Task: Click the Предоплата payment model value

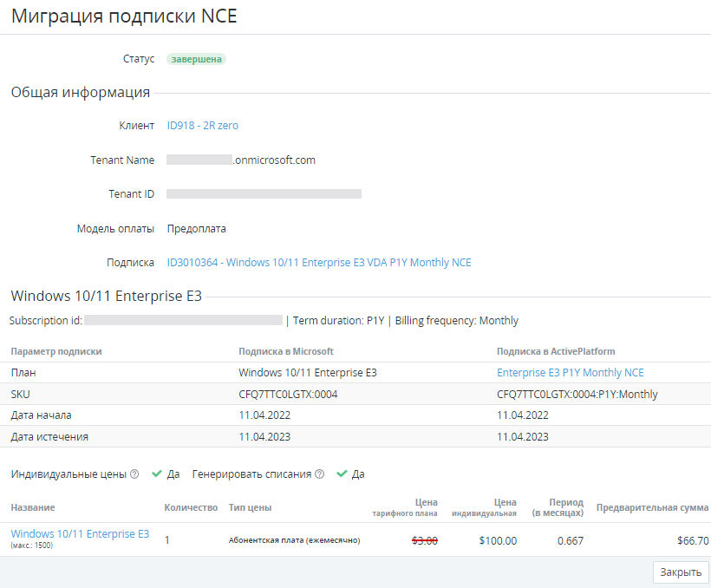Action: point(196,229)
